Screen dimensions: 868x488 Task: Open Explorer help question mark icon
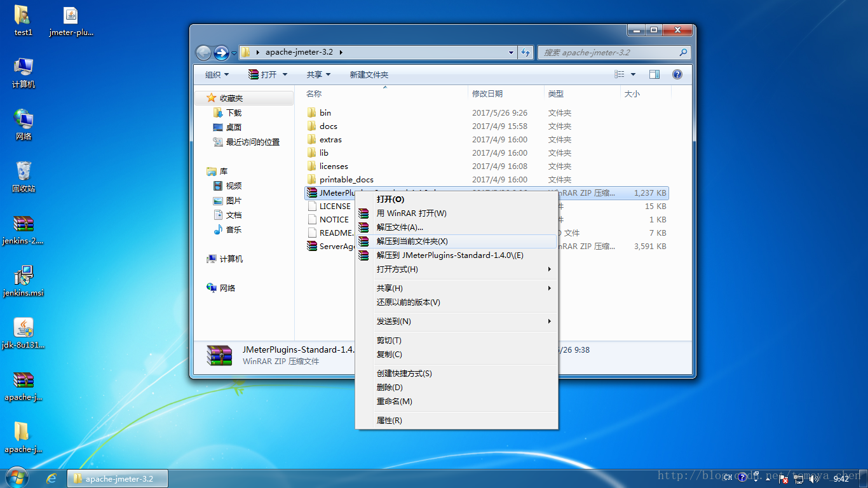pos(677,74)
